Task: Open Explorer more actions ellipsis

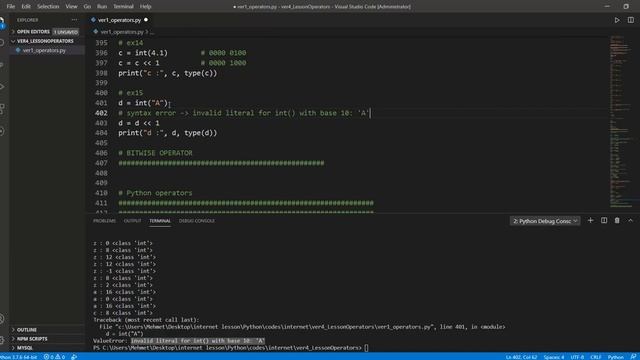Action: coord(74,20)
